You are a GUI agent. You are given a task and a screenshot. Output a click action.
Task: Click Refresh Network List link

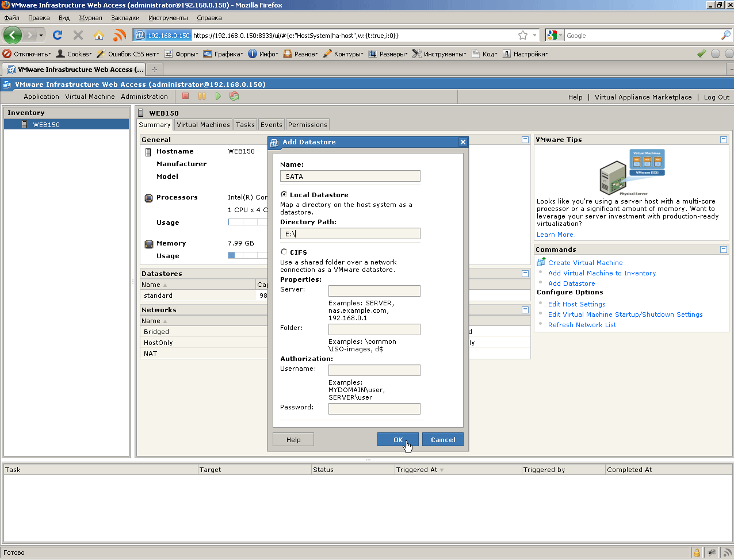582,325
